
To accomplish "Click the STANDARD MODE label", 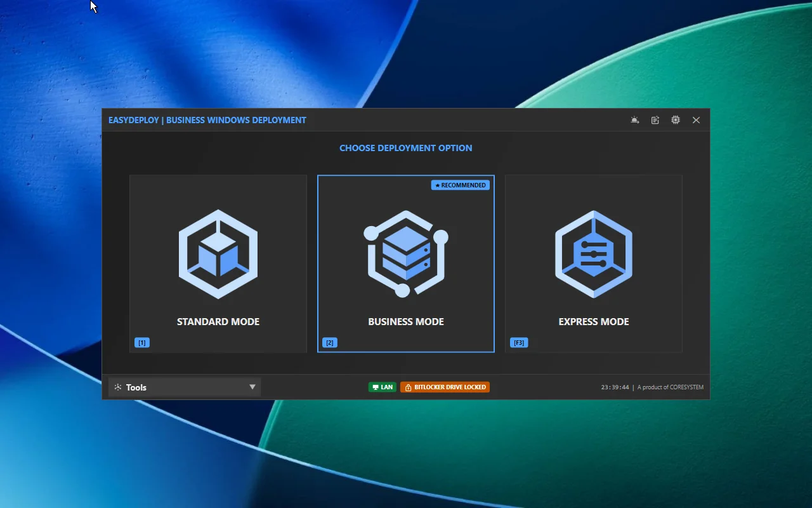I will pyautogui.click(x=218, y=322).
